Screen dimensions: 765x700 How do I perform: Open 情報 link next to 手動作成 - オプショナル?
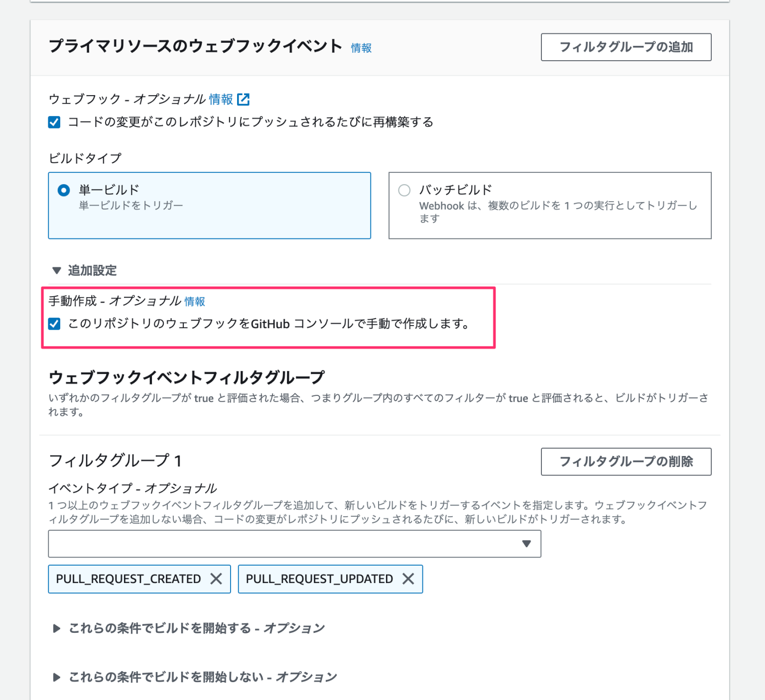point(195,301)
